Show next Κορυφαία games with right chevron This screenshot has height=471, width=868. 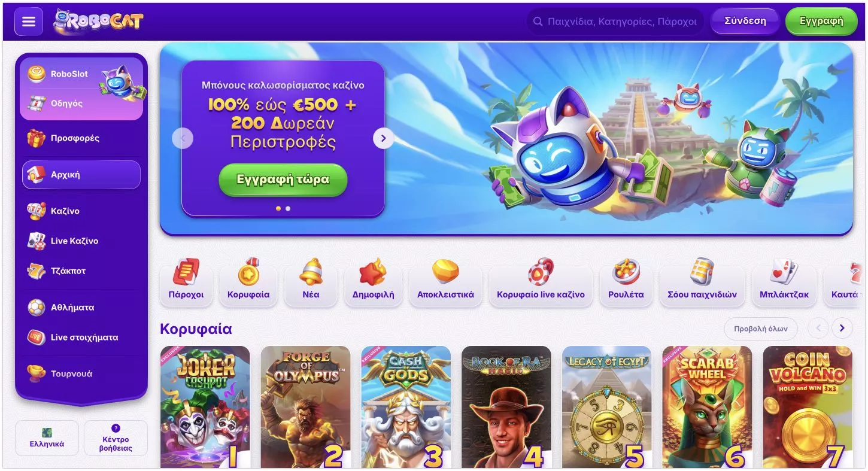(842, 328)
